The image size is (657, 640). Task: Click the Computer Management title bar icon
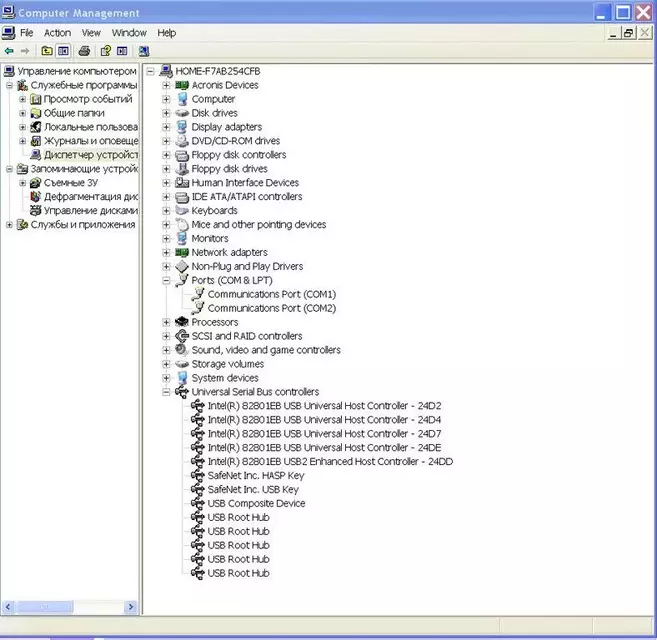click(x=8, y=12)
